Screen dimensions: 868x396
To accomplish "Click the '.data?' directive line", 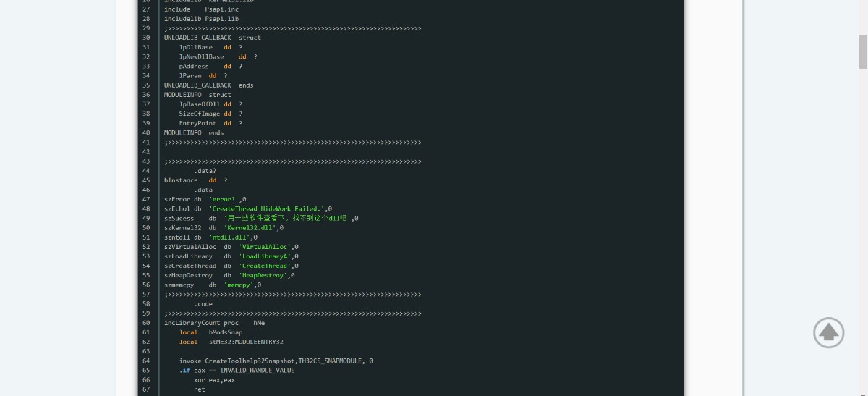I will pyautogui.click(x=205, y=171).
